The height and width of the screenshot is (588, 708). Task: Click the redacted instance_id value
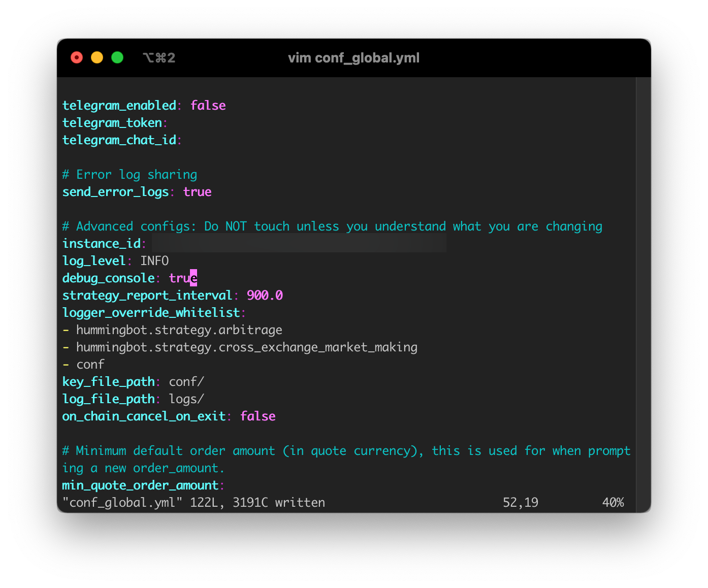(x=299, y=244)
